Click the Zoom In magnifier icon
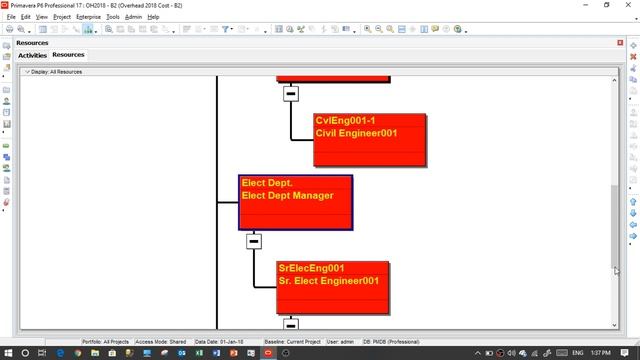The width and height of the screenshot is (640, 360). pyautogui.click(x=368, y=29)
